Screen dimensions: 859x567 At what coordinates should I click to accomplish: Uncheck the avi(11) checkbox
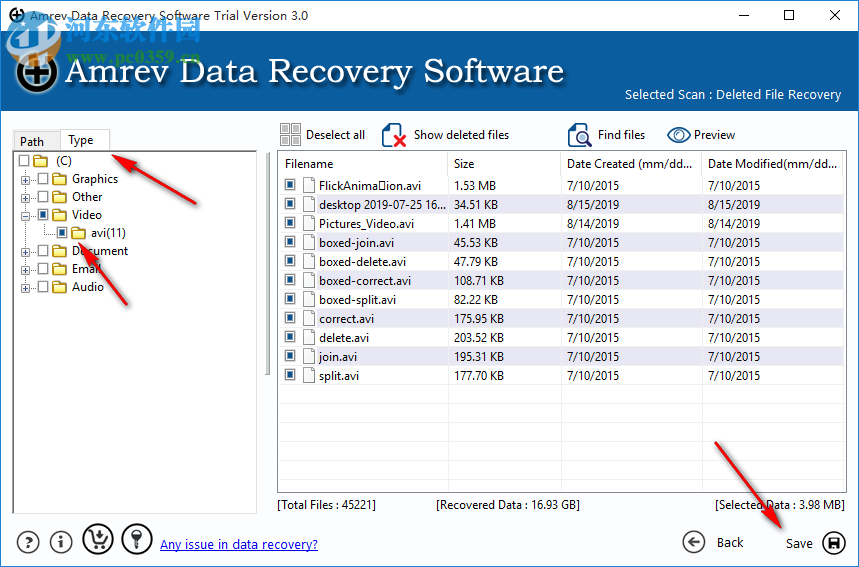[x=62, y=232]
